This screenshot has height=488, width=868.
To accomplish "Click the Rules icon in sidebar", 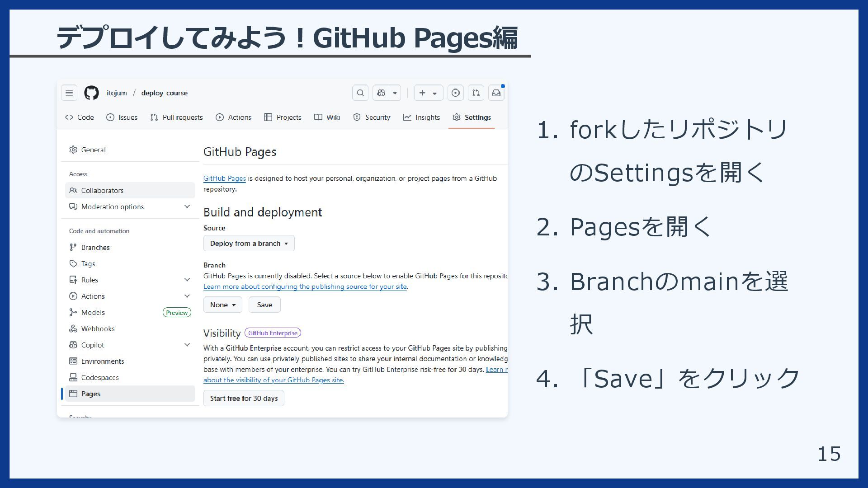I will click(73, 280).
